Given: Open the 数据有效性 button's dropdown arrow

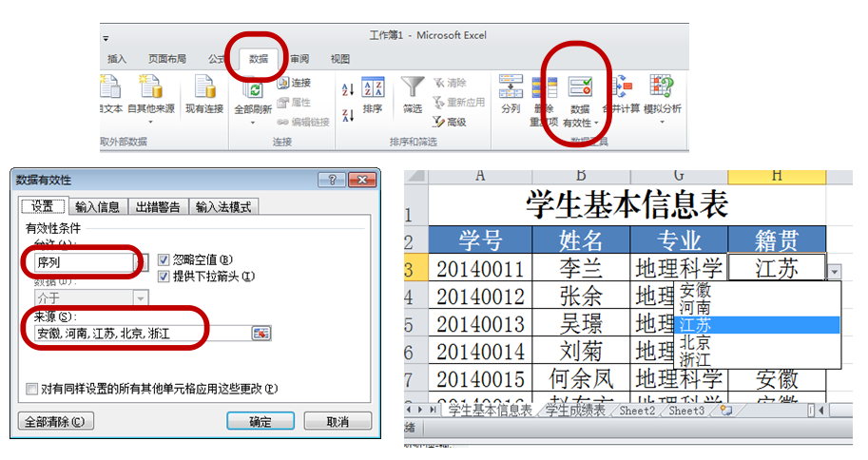Looking at the screenshot, I should 596,123.
